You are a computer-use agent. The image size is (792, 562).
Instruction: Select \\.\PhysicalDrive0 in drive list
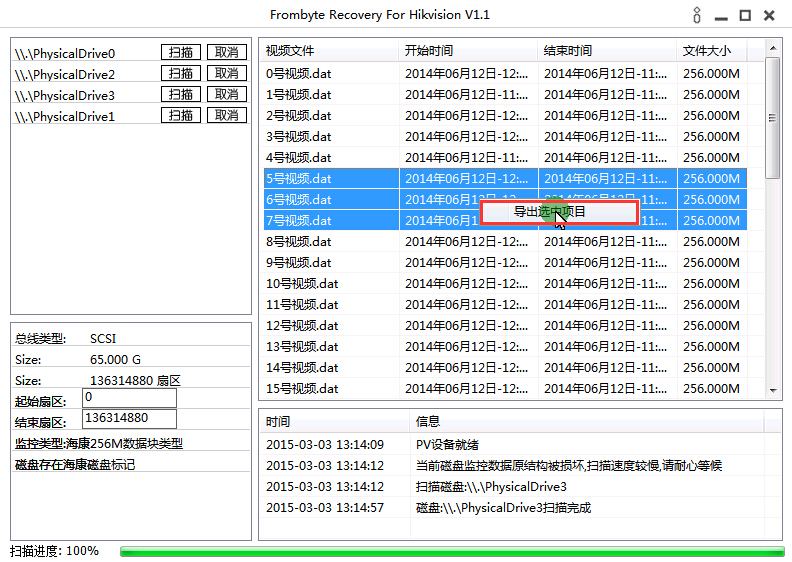[x=65, y=54]
